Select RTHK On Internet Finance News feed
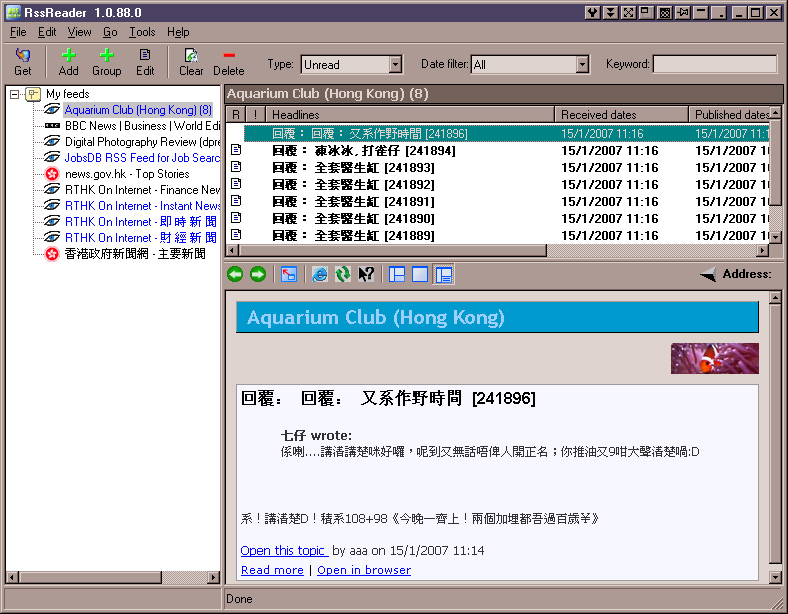This screenshot has width=788, height=614. point(142,190)
